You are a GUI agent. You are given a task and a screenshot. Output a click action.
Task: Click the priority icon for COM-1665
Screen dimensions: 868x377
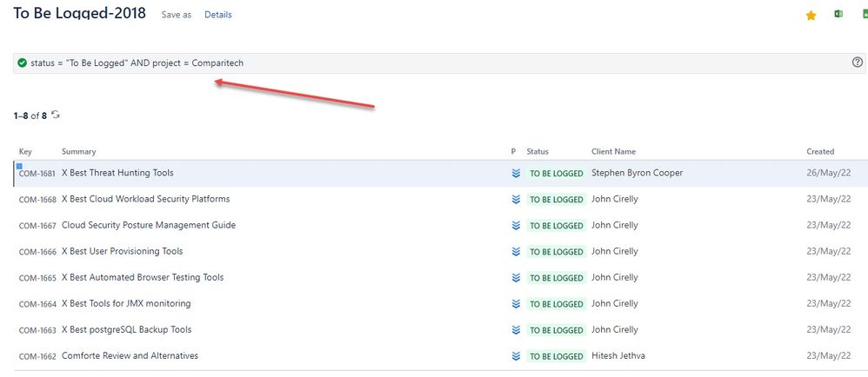tap(516, 277)
